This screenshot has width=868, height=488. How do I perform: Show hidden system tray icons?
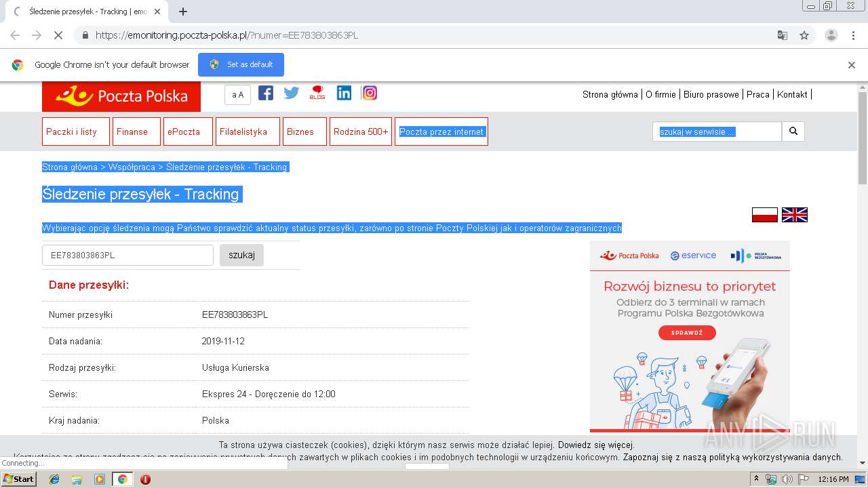coord(756,479)
